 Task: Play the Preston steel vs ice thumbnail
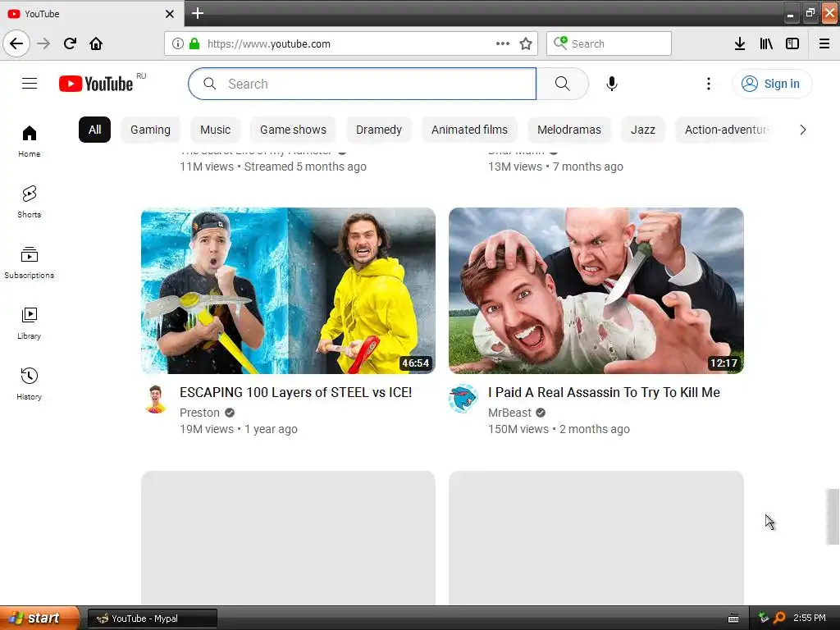coord(288,290)
